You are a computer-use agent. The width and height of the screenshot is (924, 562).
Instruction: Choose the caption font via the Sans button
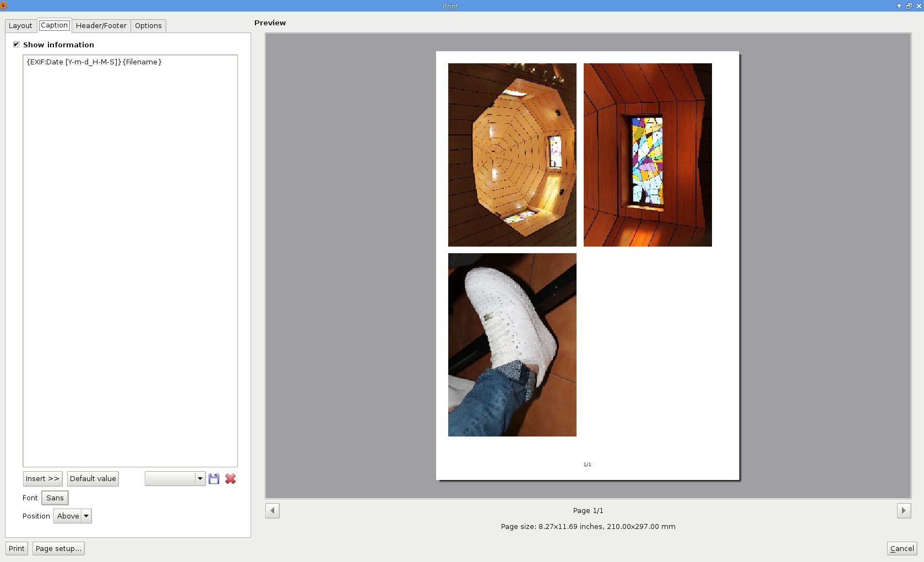pos(55,498)
